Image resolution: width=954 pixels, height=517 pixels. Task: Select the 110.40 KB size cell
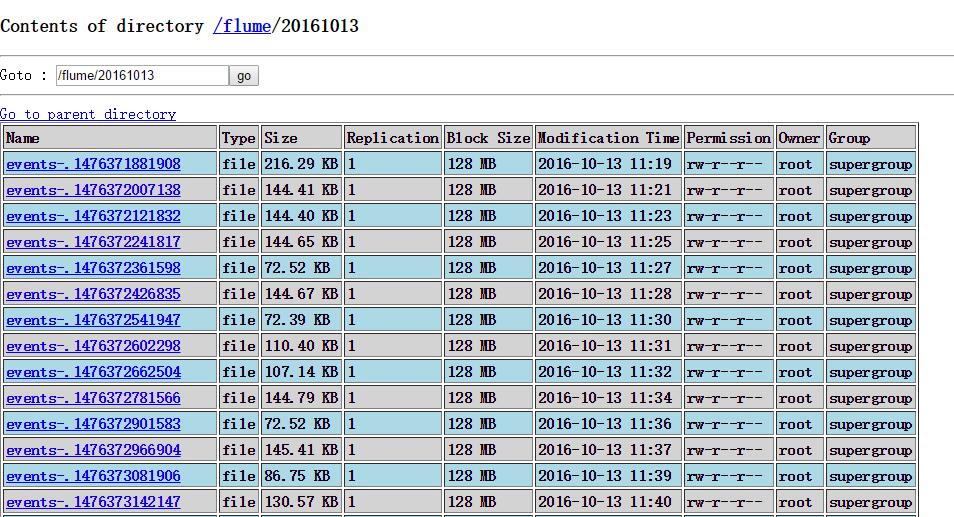point(301,346)
